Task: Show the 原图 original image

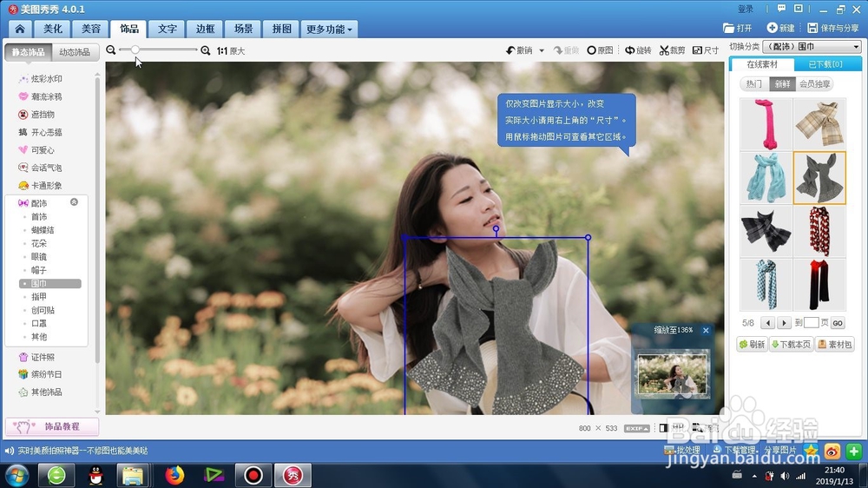Action: coord(600,50)
